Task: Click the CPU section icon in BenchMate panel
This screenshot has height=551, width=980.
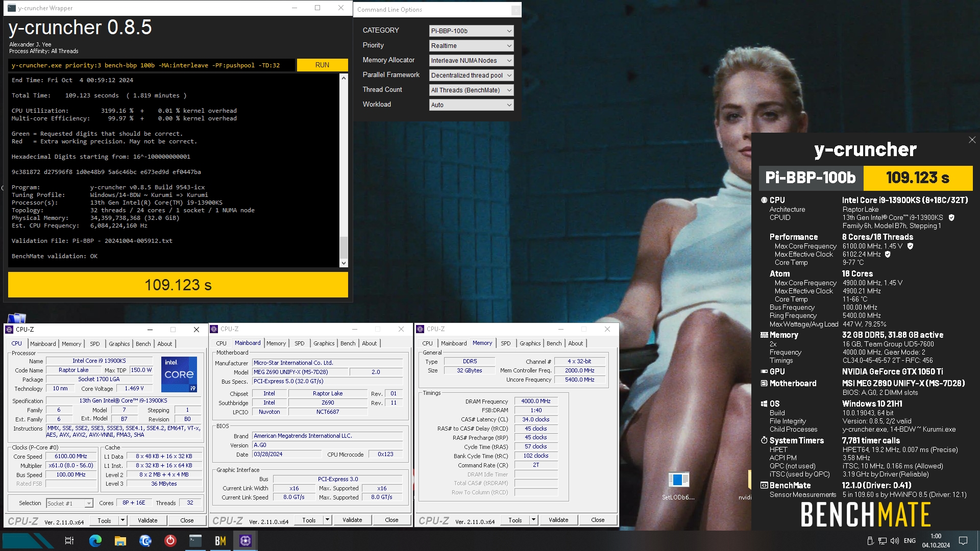Action: point(764,201)
